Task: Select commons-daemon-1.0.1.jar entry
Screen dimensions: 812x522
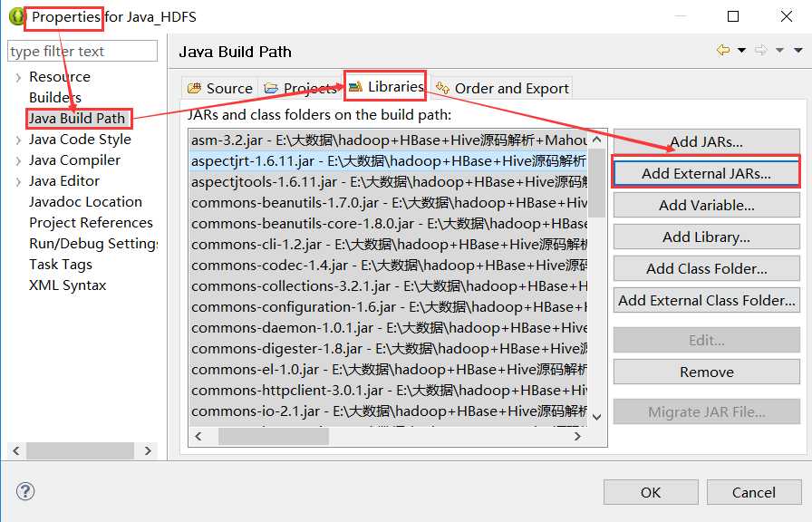Action: click(389, 328)
